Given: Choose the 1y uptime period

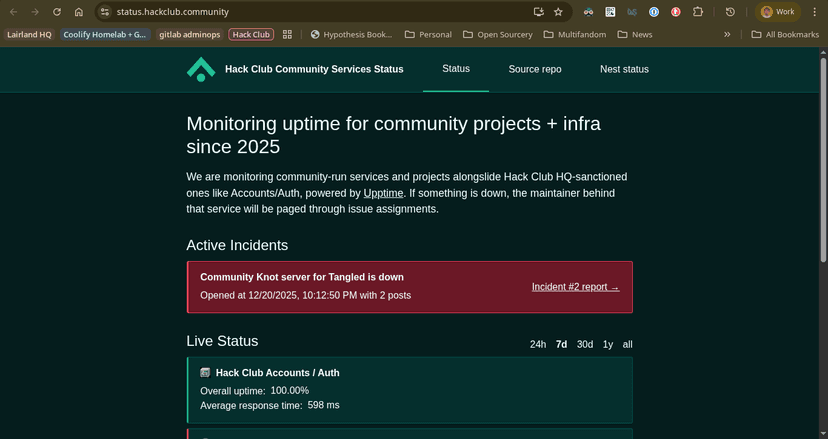Looking at the screenshot, I should click(x=607, y=344).
